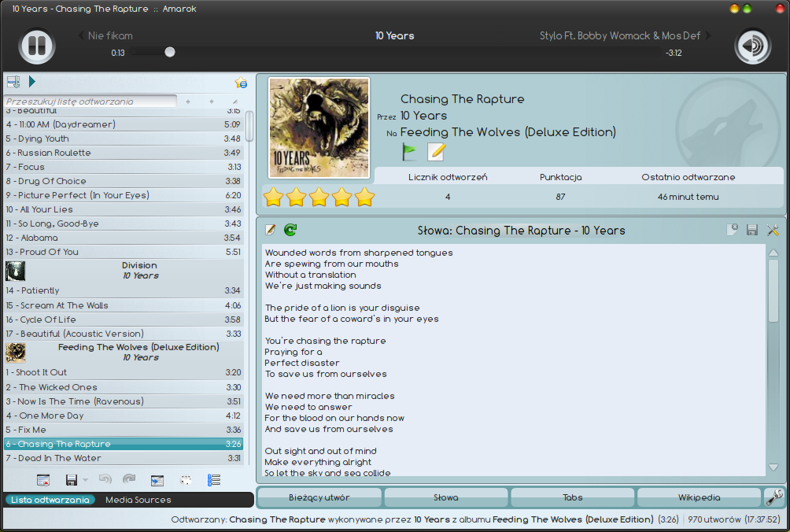Image resolution: width=790 pixels, height=532 pixels.
Task: Click Feeding The Wolves small cover thumbnail in playlist
Action: 15,353
